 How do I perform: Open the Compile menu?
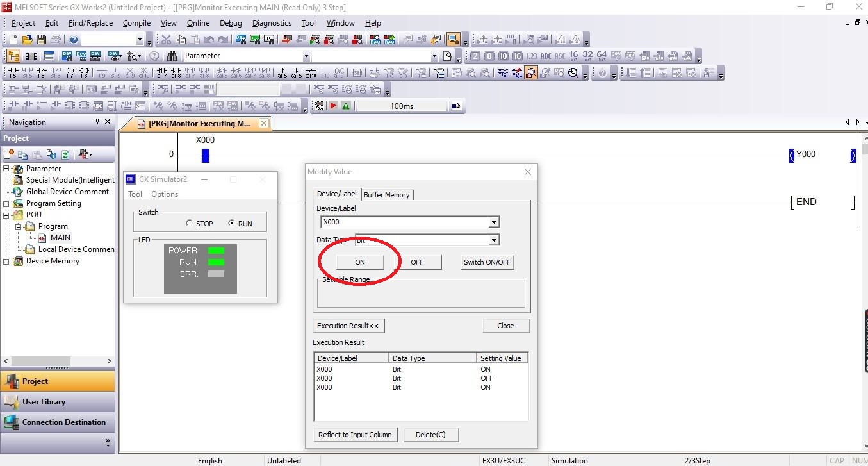point(136,22)
